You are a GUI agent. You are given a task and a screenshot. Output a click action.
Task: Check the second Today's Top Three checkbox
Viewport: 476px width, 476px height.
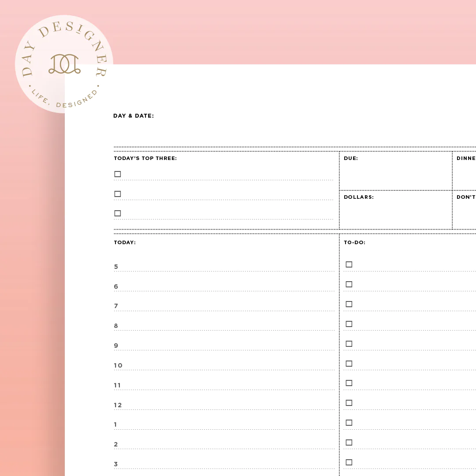click(118, 193)
